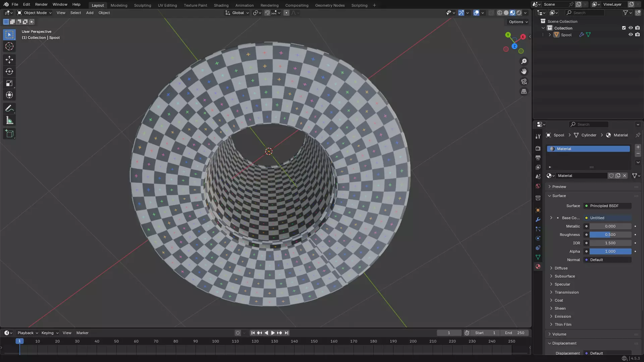Screen dimensions: 644x362
Task: Open the Object Mode dropdown
Action: (35, 13)
